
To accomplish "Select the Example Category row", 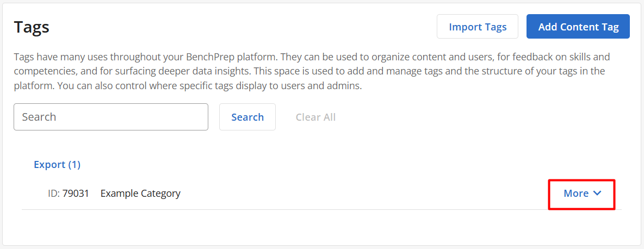I will [x=321, y=193].
